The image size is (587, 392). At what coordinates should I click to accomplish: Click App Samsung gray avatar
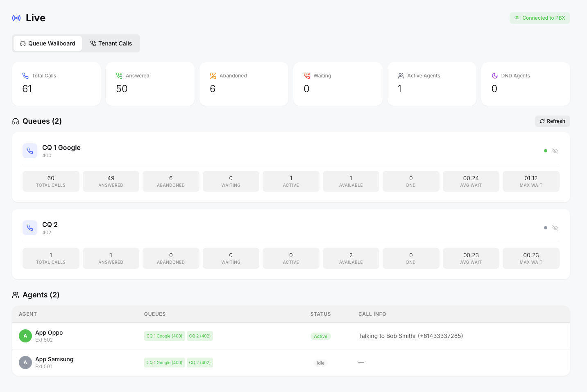point(25,363)
